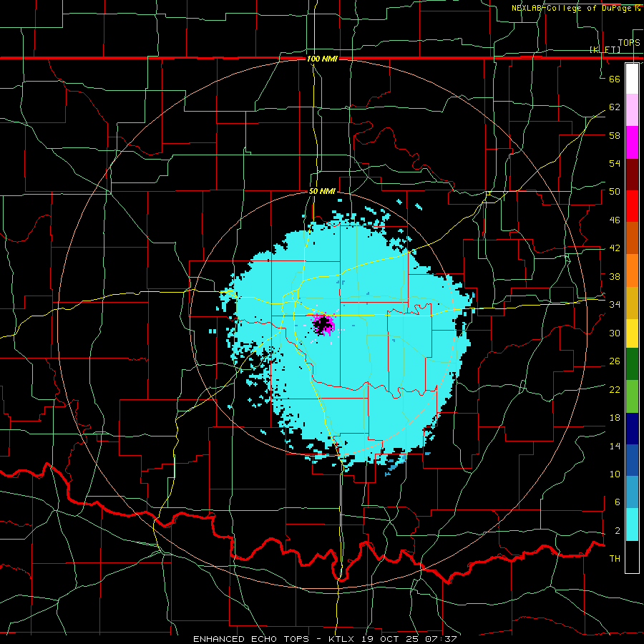Click the white swatch in the tops legend
This screenshot has height=644, width=644.
(632, 79)
